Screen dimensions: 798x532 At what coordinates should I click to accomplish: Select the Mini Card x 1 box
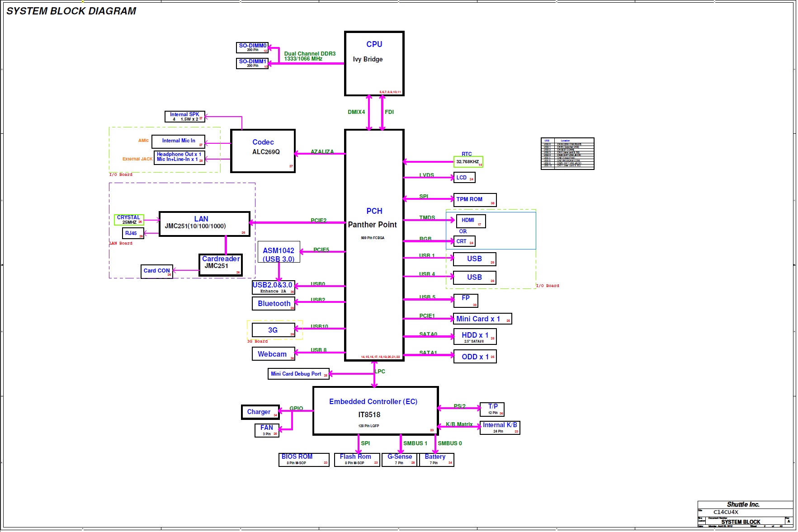click(482, 319)
